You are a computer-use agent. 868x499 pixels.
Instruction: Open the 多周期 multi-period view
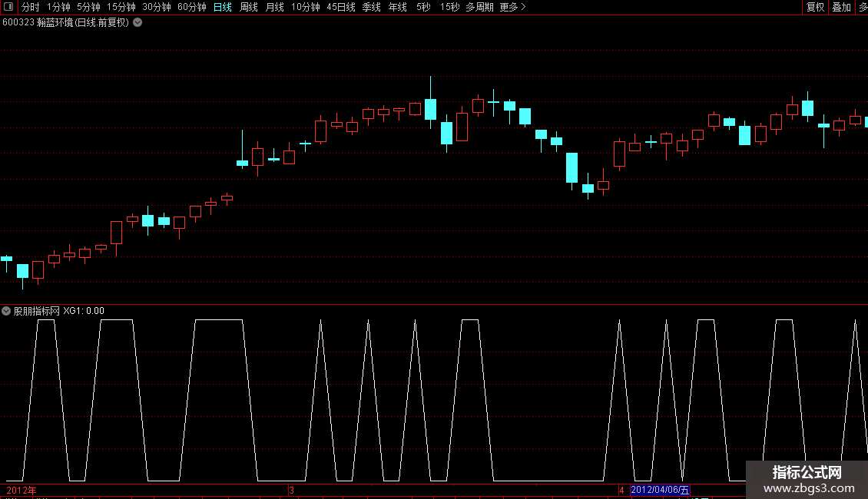[479, 7]
